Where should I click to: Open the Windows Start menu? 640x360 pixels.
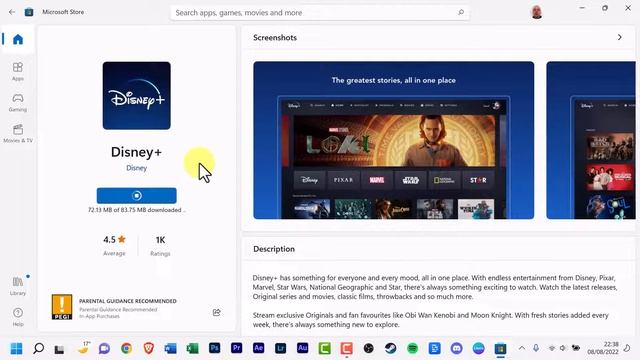point(16,349)
